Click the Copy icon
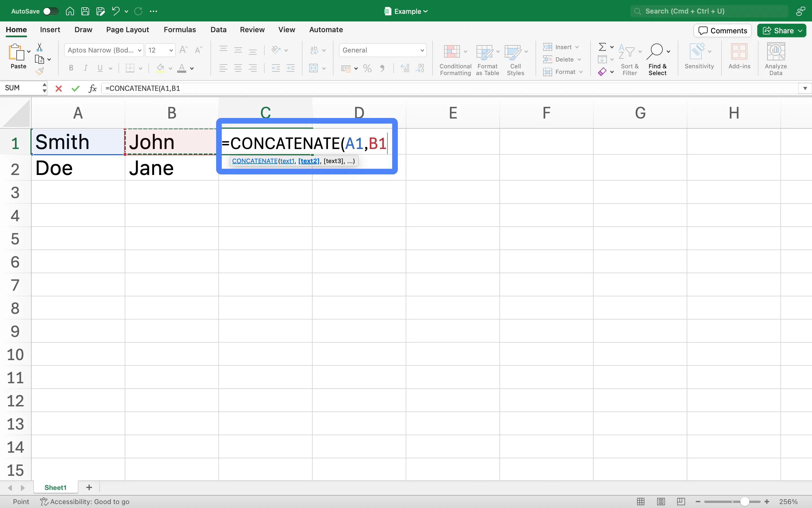812x508 pixels. point(39,60)
